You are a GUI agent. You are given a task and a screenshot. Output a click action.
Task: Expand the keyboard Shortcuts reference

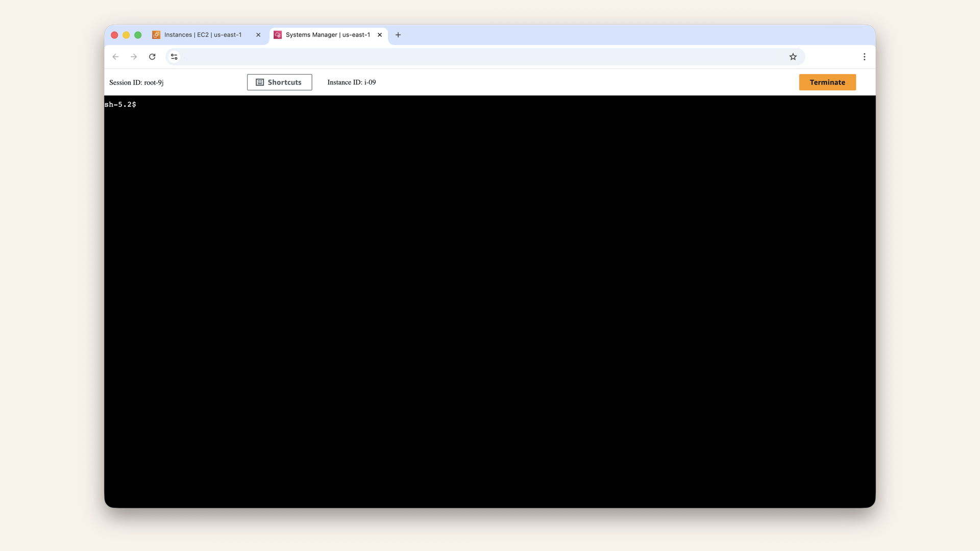[x=279, y=82]
